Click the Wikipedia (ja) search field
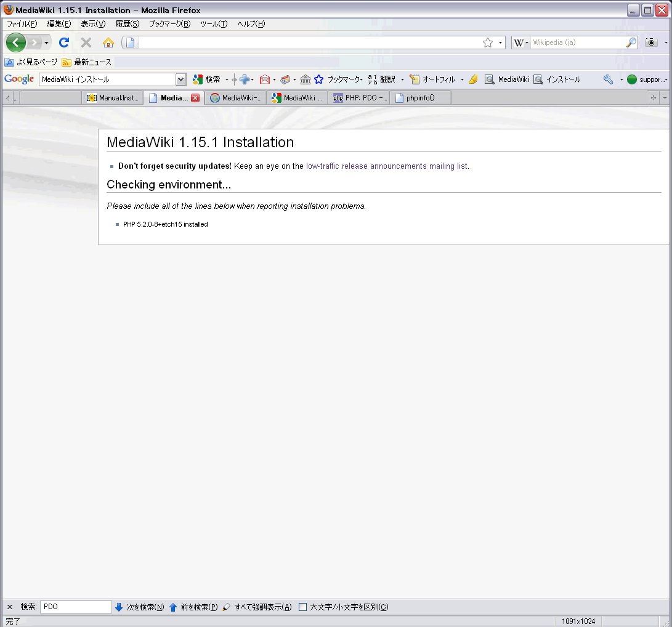 pos(578,42)
